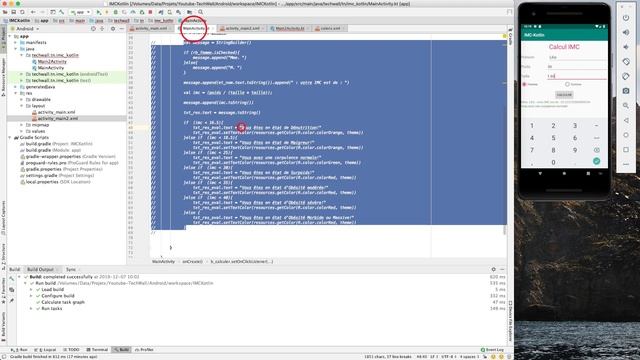Screen dimensions: 640x360
Task: Switch to activity_main2.xml editor tab
Action: tap(242, 29)
